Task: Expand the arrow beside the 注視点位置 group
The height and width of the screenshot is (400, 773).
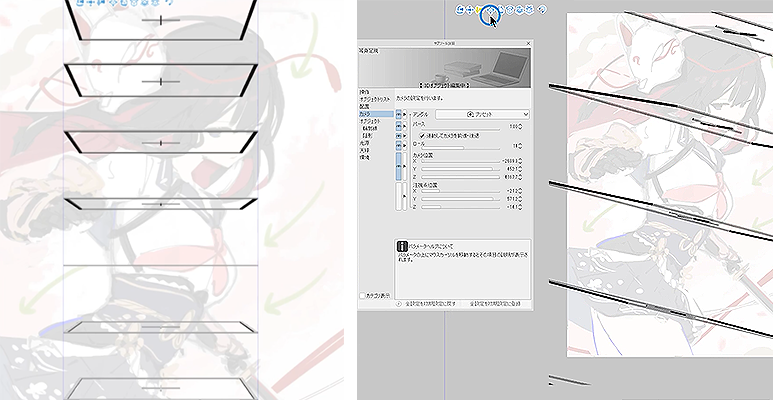Action: point(405,197)
